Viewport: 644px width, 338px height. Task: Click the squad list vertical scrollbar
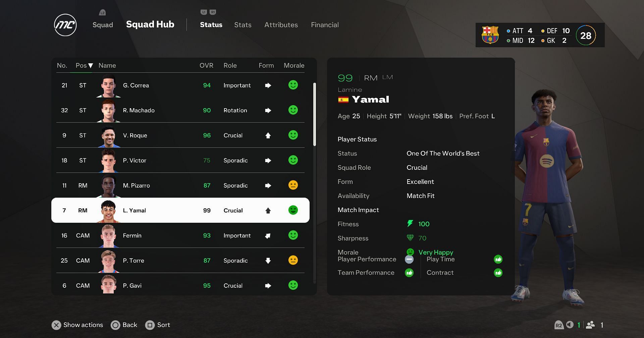tap(314, 115)
